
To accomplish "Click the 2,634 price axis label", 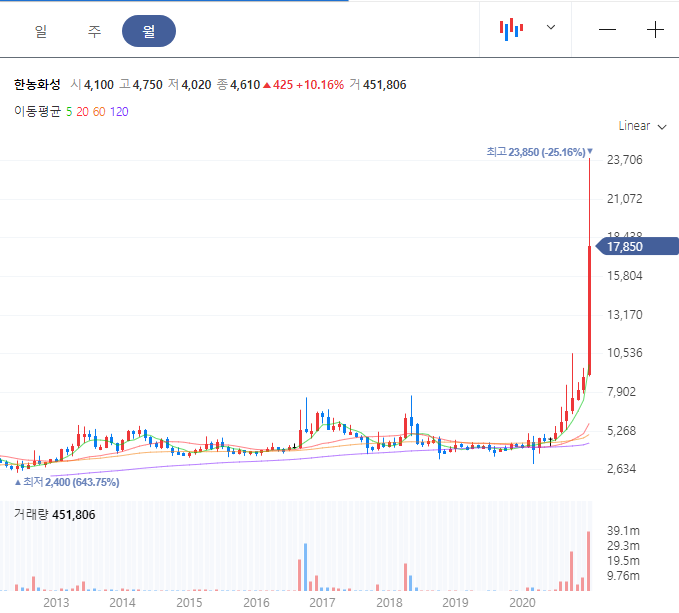I will pyautogui.click(x=621, y=469).
